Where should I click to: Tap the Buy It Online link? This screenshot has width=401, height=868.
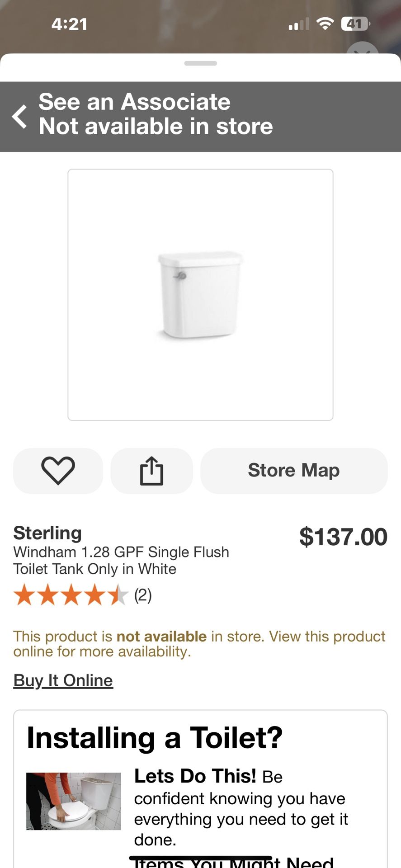[x=63, y=680]
